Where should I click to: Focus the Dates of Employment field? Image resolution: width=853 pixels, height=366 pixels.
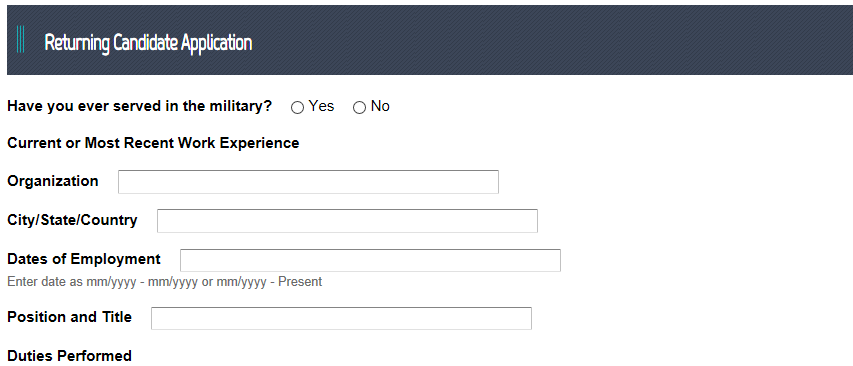pos(370,260)
